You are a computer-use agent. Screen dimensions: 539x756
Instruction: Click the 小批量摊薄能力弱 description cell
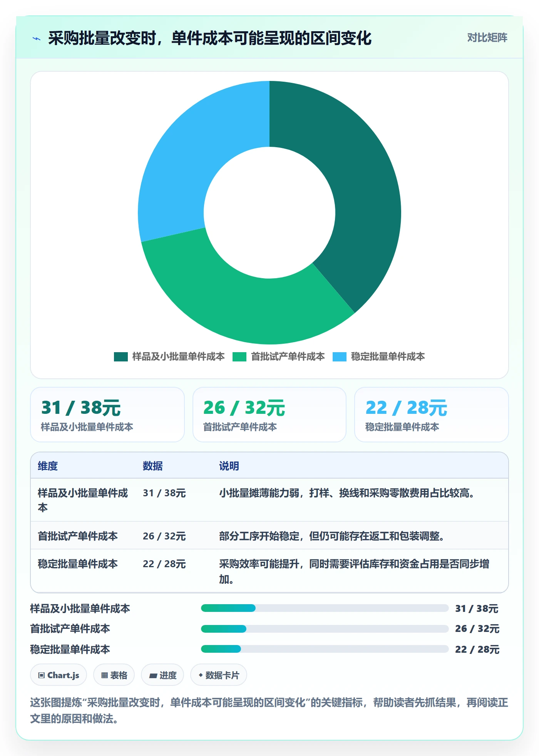pos(360,500)
